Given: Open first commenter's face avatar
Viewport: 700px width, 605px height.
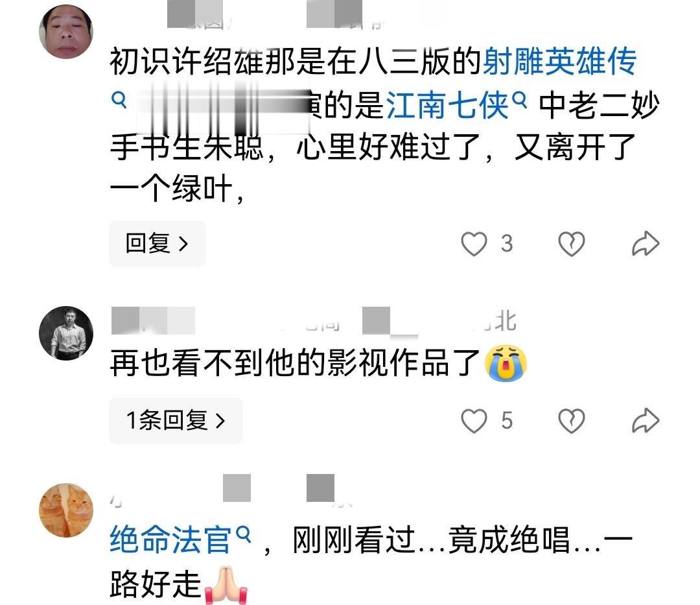Looking at the screenshot, I should coord(66,32).
